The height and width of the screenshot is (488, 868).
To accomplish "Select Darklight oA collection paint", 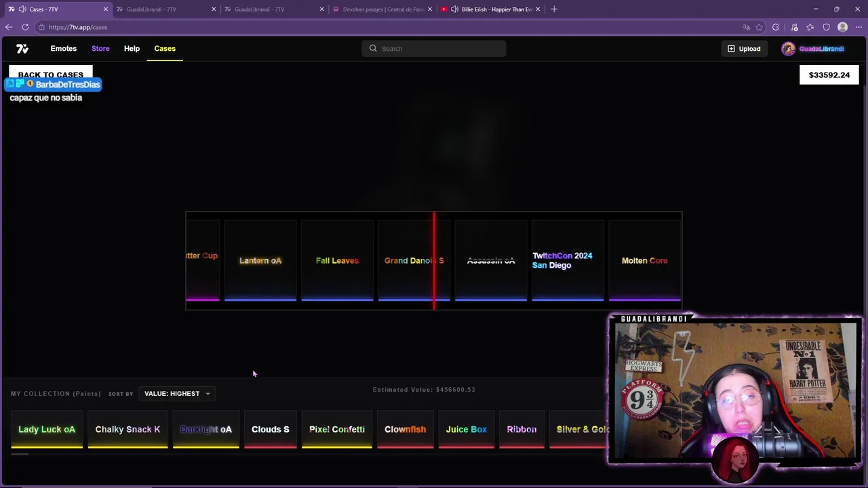I will click(205, 430).
